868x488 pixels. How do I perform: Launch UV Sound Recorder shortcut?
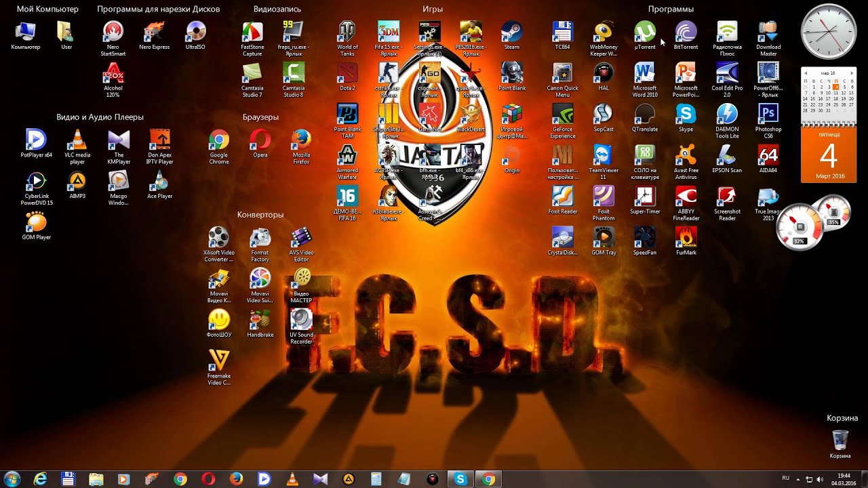[301, 327]
